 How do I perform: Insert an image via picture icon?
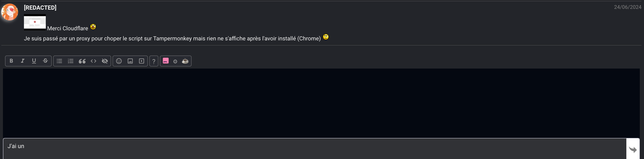coord(130,61)
